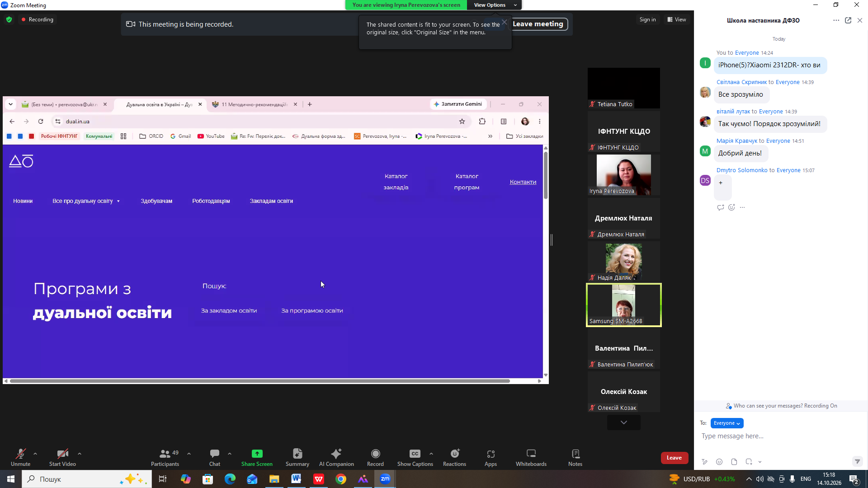Open emoji picker in chat composer
The height and width of the screenshot is (488, 868).
coord(719,462)
